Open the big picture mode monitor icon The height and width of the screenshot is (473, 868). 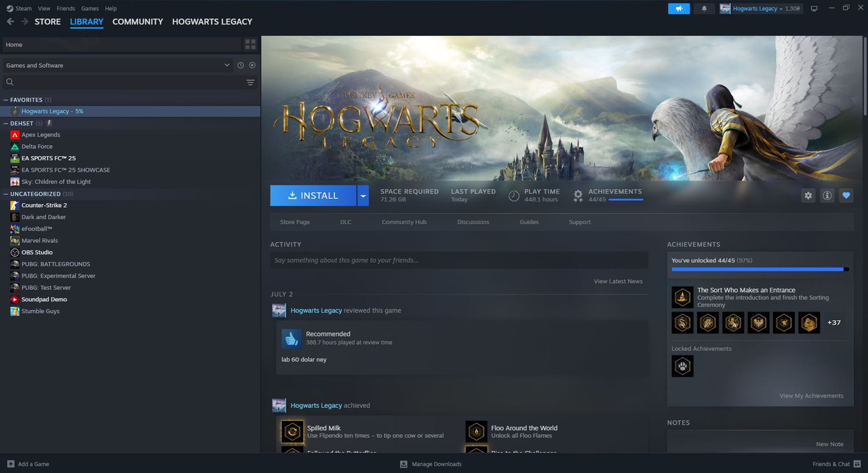[x=814, y=9]
